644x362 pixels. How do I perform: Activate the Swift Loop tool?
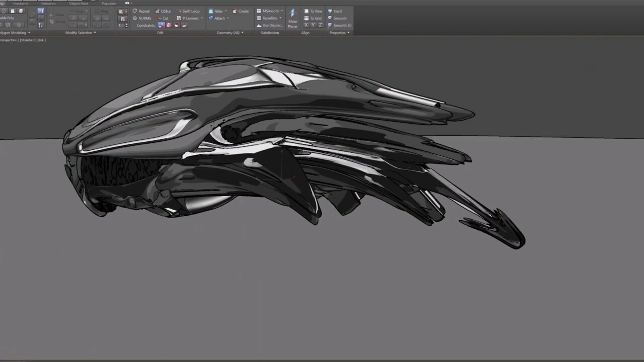(x=190, y=11)
